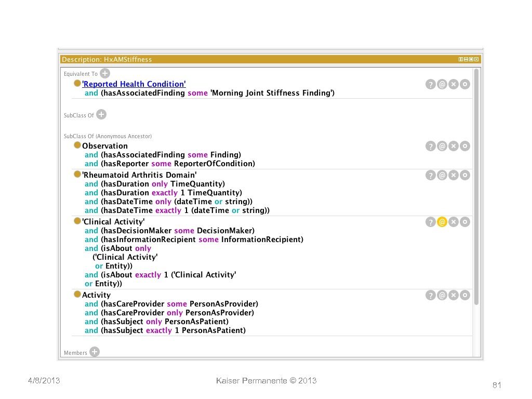Image resolution: width=532 pixels, height=399 pixels.
Task: Click the 'hasReporter some ReporterOfCondition' line
Action: coord(170,164)
